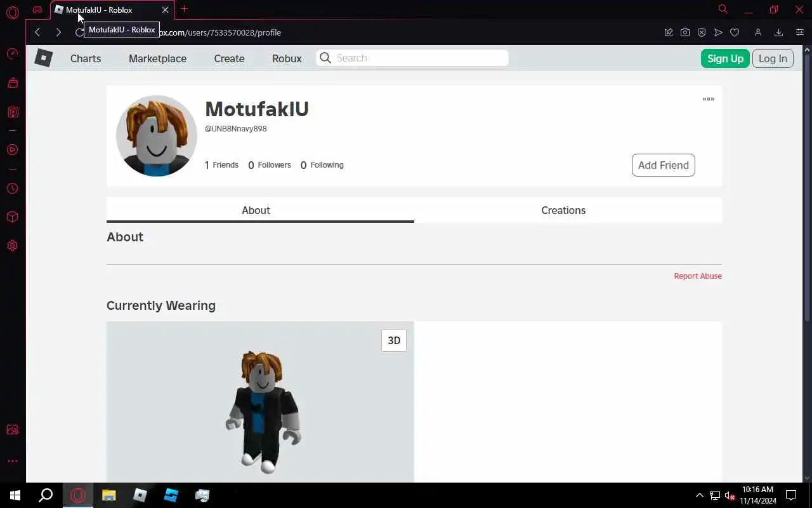Switch to the About tab
812x508 pixels.
click(260, 210)
